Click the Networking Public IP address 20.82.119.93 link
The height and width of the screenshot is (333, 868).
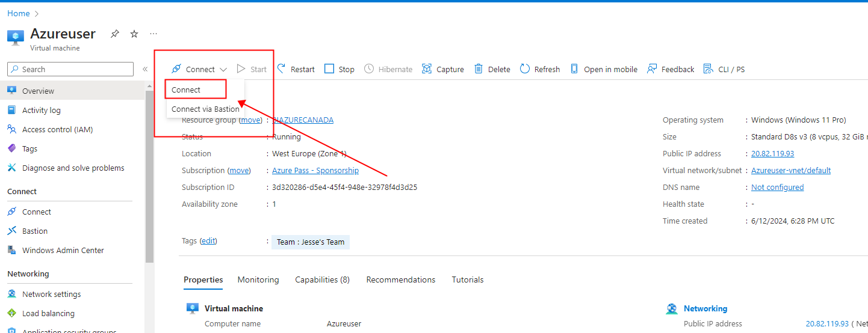click(827, 323)
